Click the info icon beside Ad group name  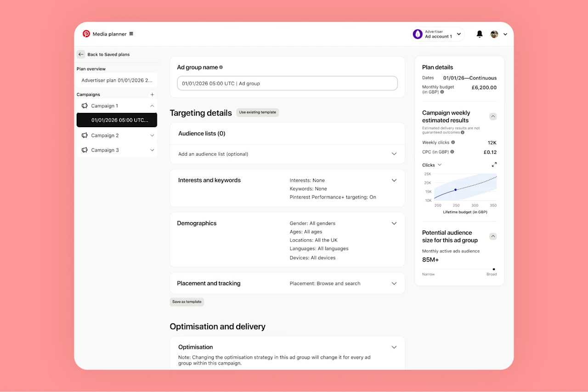[220, 67]
